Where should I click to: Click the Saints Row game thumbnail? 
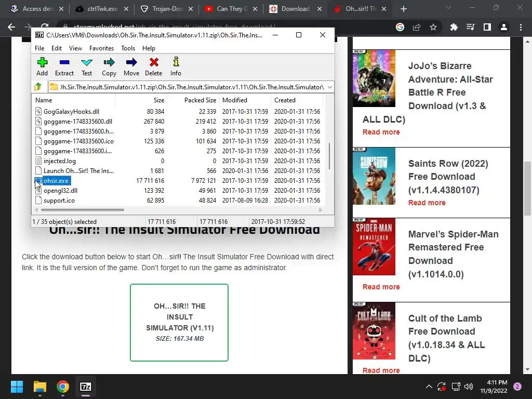[374, 176]
